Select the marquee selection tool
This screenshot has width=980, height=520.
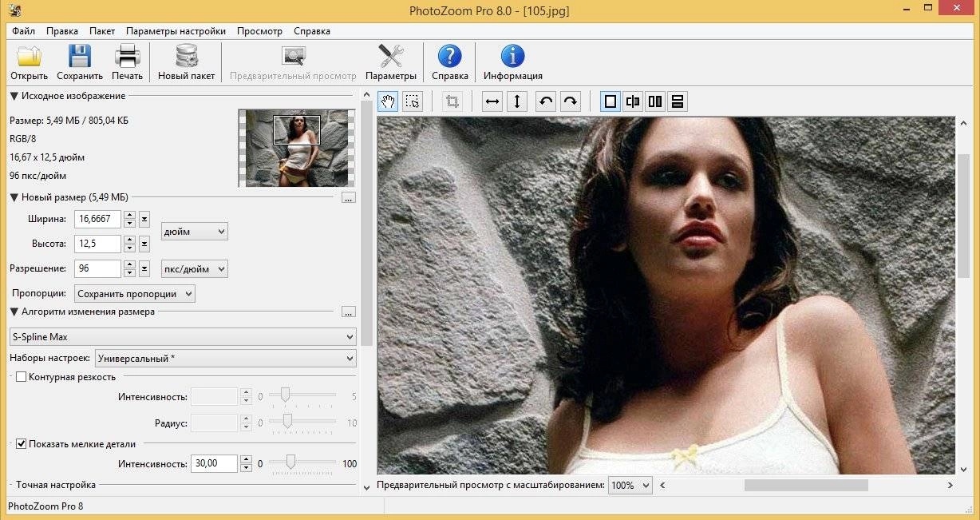[x=413, y=101]
